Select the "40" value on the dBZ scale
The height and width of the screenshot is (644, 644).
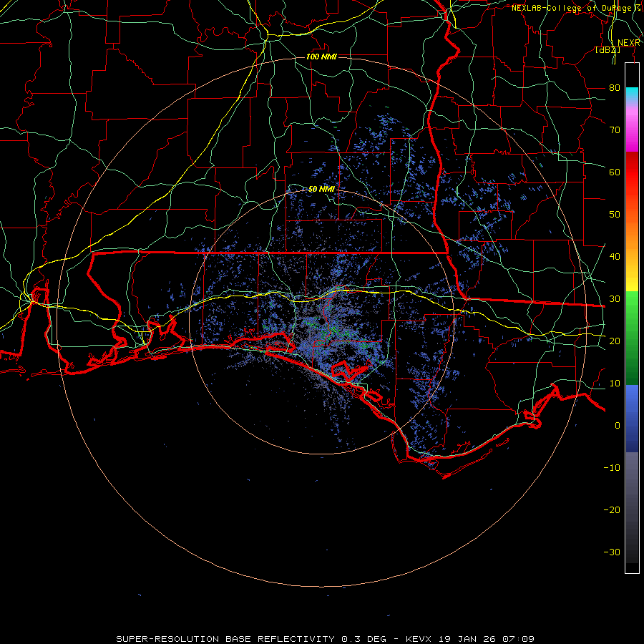pos(615,257)
